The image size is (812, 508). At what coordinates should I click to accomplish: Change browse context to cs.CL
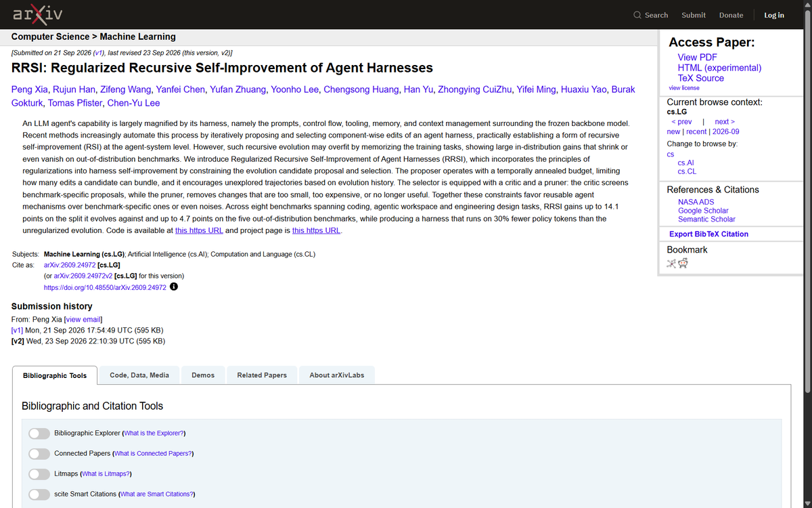(687, 171)
